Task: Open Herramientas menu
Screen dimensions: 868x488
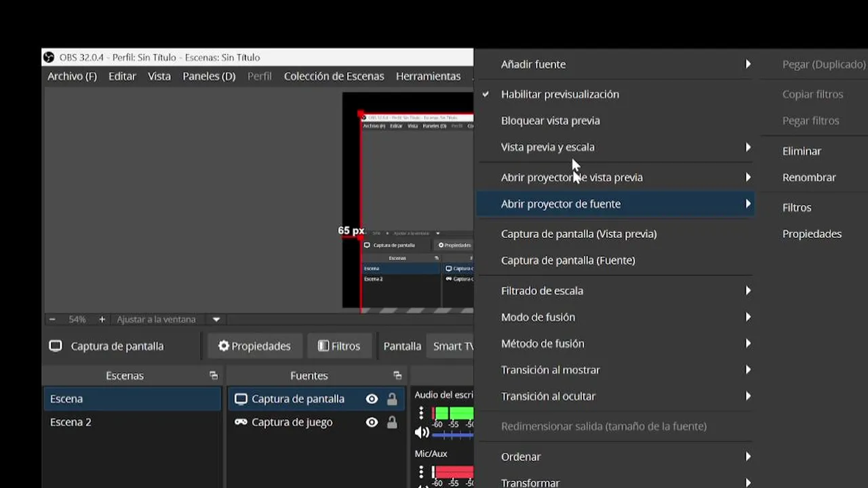Action: pyautogui.click(x=429, y=77)
